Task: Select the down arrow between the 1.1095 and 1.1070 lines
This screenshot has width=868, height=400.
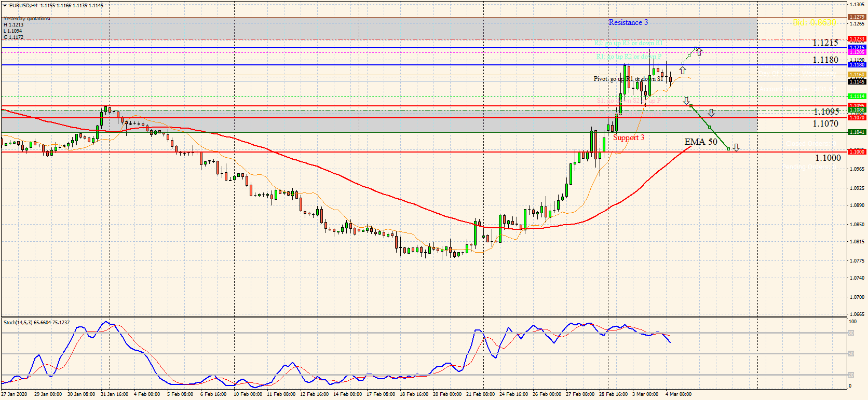Action: (711, 113)
